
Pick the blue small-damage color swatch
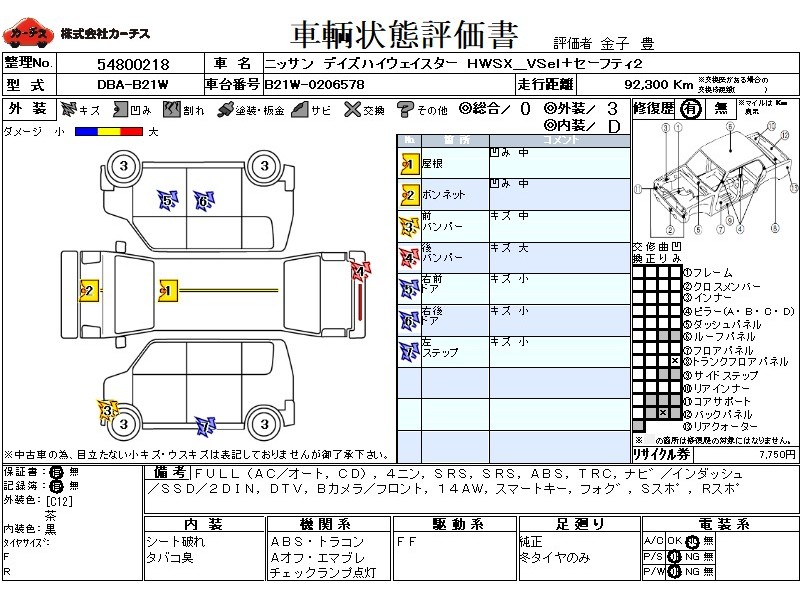tap(86, 132)
